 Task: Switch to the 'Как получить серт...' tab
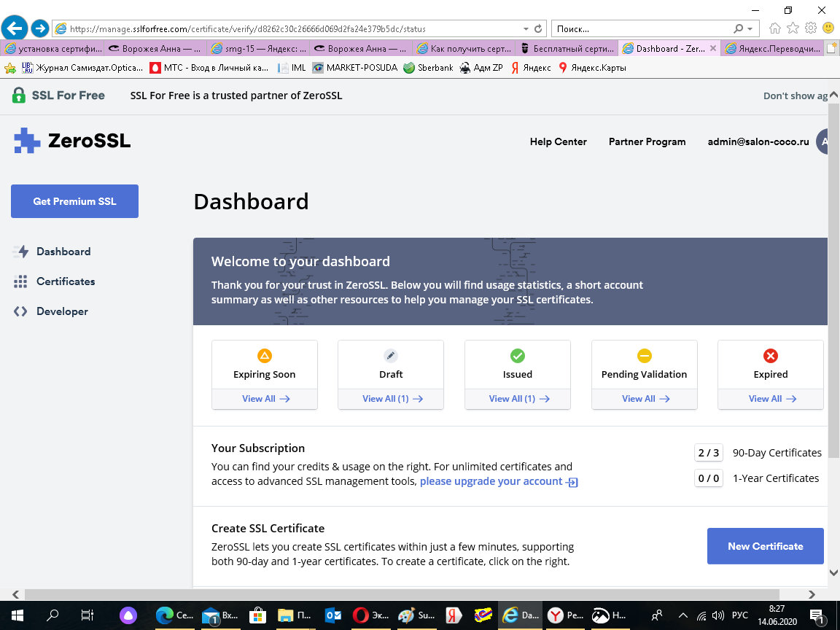(x=464, y=49)
